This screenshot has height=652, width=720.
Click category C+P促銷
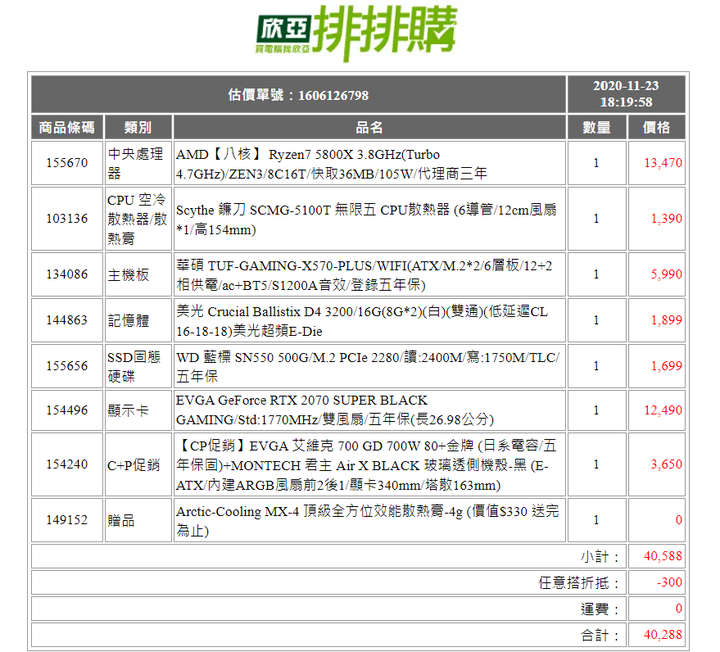point(133,465)
